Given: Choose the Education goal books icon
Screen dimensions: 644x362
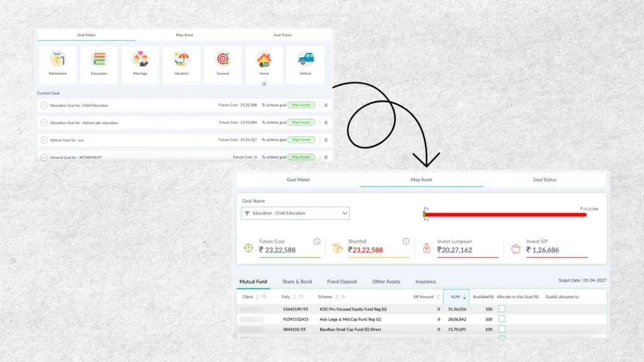Looking at the screenshot, I should [x=99, y=60].
